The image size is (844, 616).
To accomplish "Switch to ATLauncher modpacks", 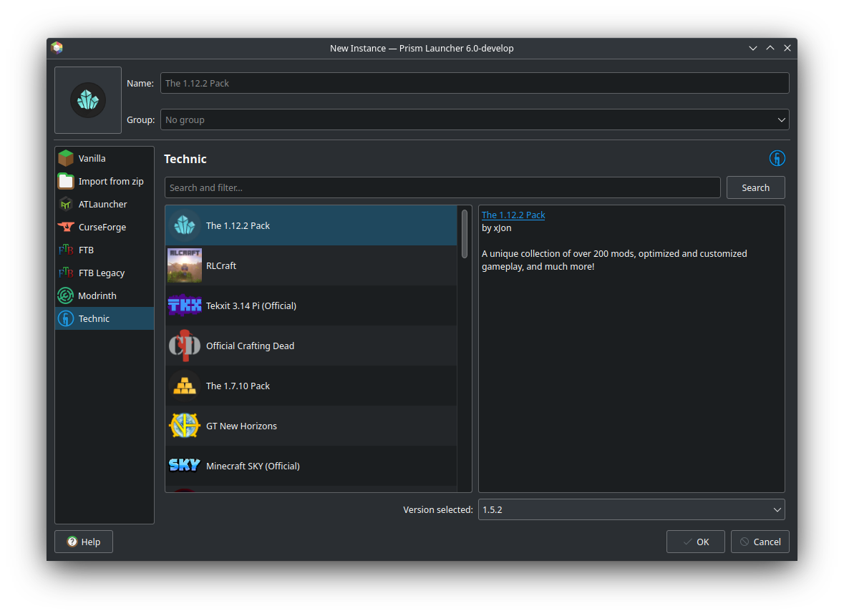I will [105, 204].
